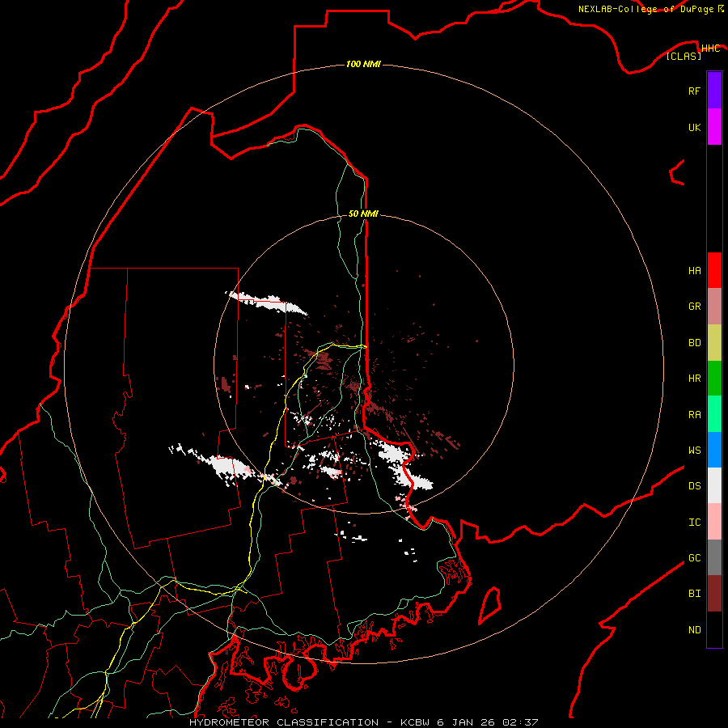Click the magenta UK legend swatch
728x728 pixels.
[714, 127]
